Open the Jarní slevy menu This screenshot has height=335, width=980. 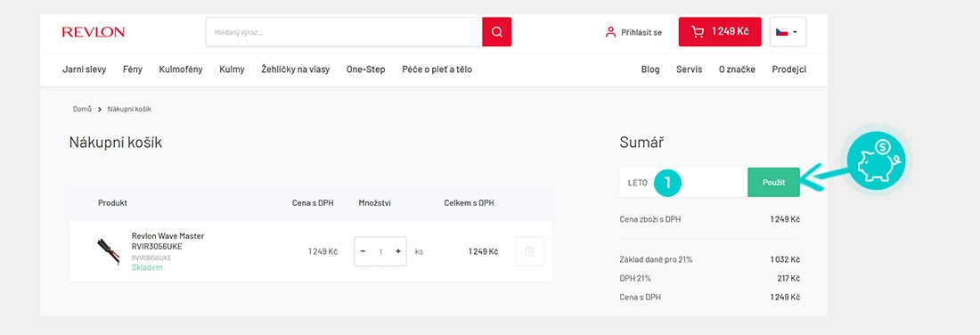pos(84,69)
